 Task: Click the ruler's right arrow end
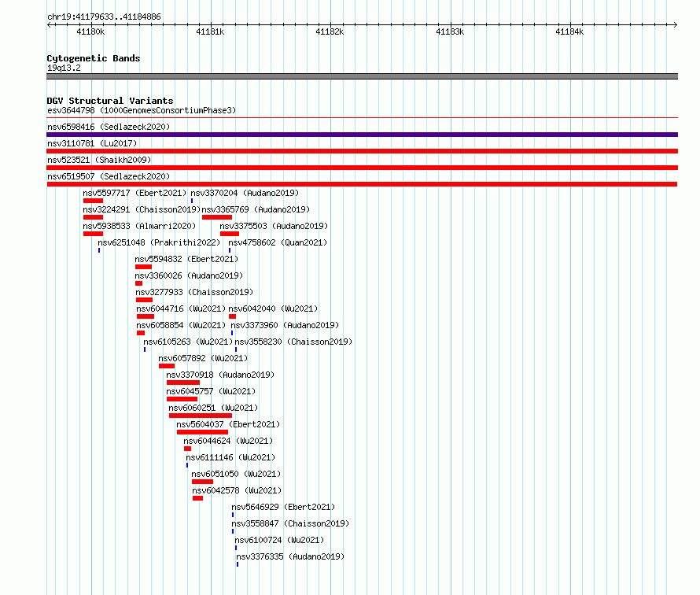coord(675,24)
